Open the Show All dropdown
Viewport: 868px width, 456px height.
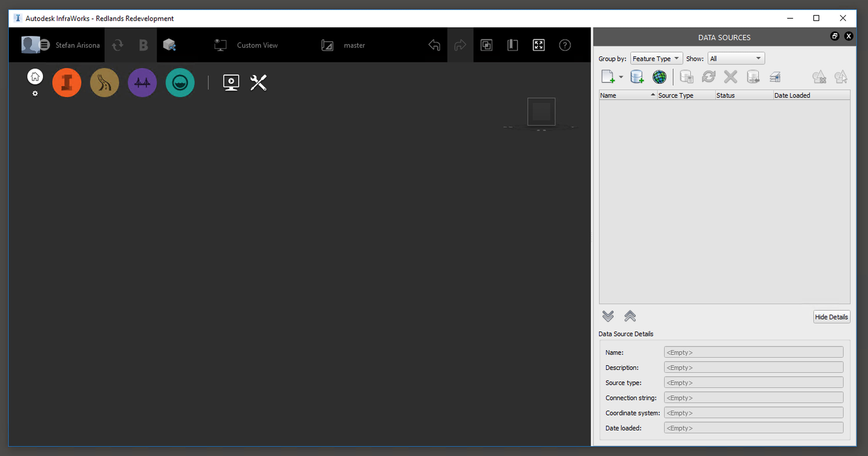pos(736,58)
